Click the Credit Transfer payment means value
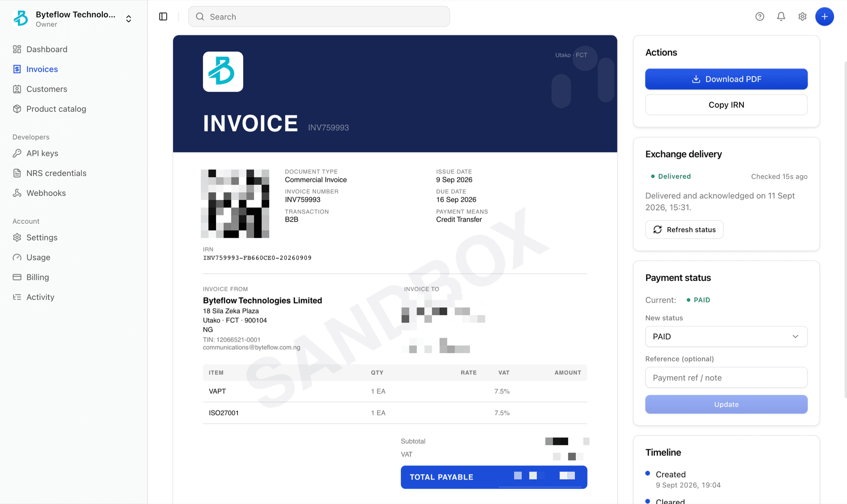 pos(459,220)
